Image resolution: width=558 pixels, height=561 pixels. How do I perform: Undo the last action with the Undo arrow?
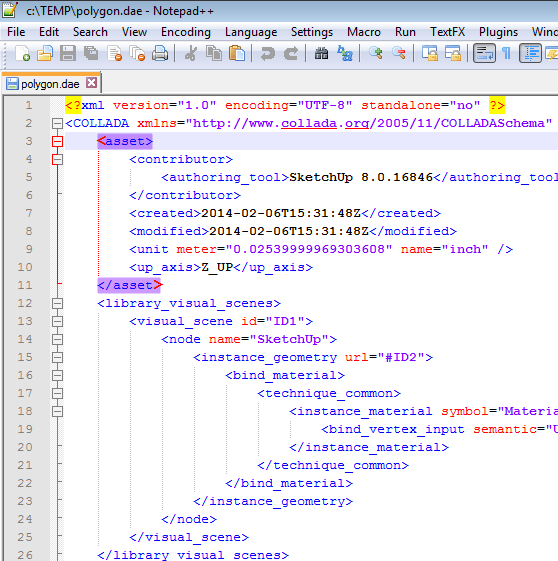pyautogui.click(x=268, y=53)
